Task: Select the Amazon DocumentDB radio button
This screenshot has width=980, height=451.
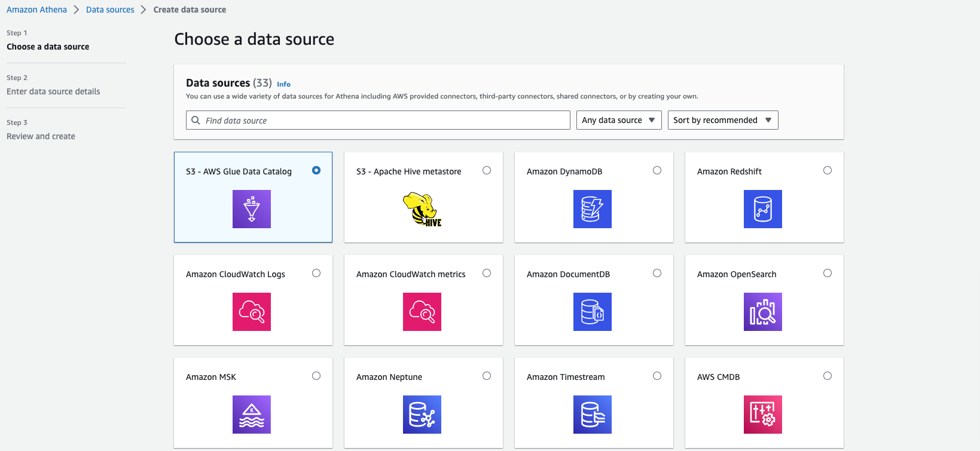Action: 657,273
